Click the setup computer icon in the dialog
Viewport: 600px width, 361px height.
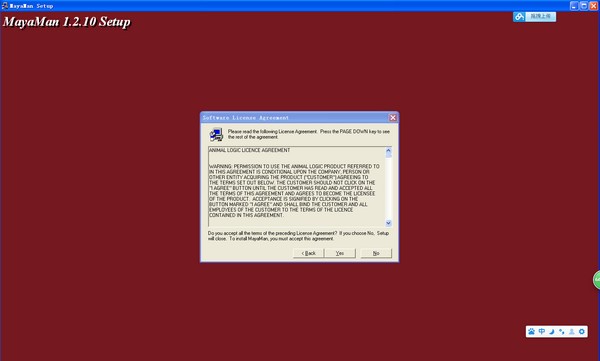coord(216,134)
